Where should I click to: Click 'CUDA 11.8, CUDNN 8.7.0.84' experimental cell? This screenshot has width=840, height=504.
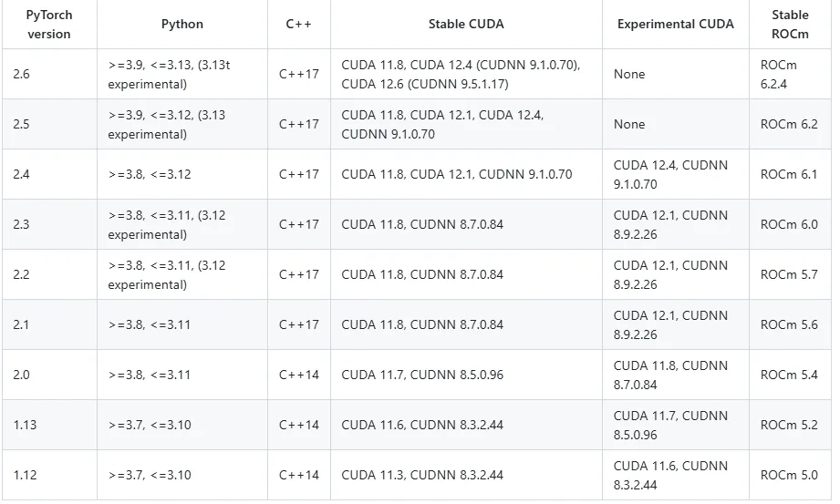(676, 375)
